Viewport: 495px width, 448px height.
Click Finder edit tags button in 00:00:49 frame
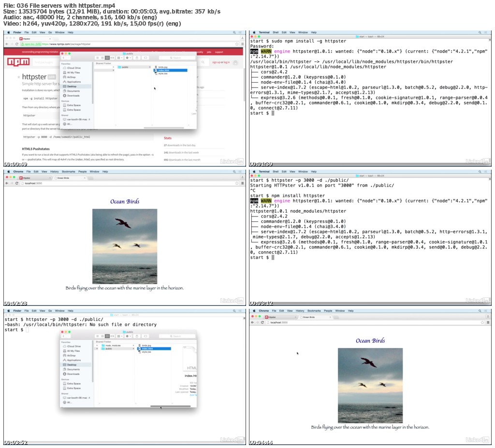pos(145,58)
